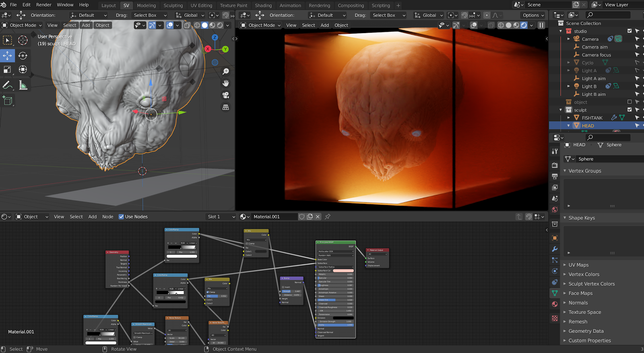644x353 pixels.
Task: Toggle selectability arrow for Light B row
Action: pos(637,86)
